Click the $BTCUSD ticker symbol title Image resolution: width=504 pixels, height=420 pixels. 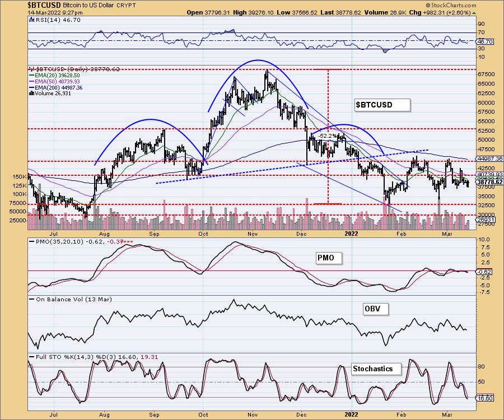pos(44,5)
